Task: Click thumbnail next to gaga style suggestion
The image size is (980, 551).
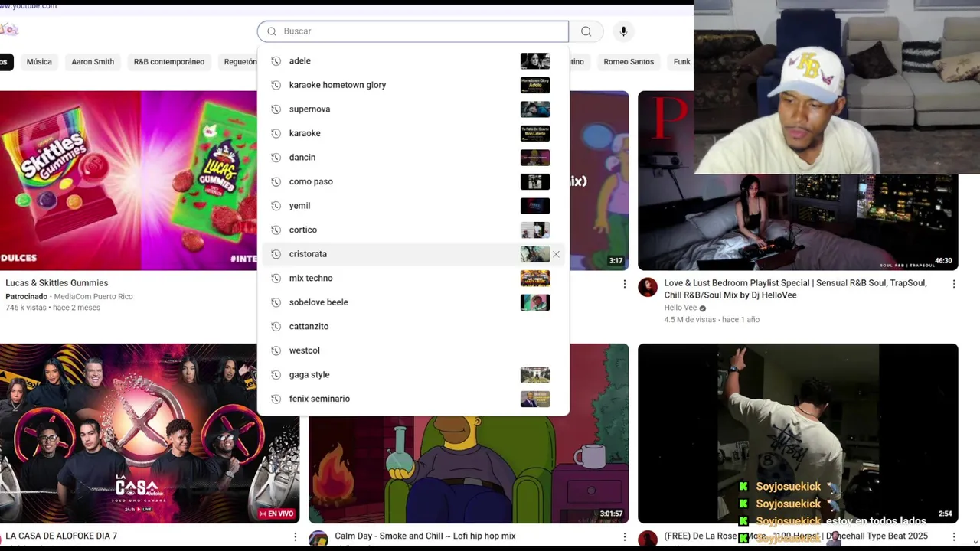Action: point(535,374)
